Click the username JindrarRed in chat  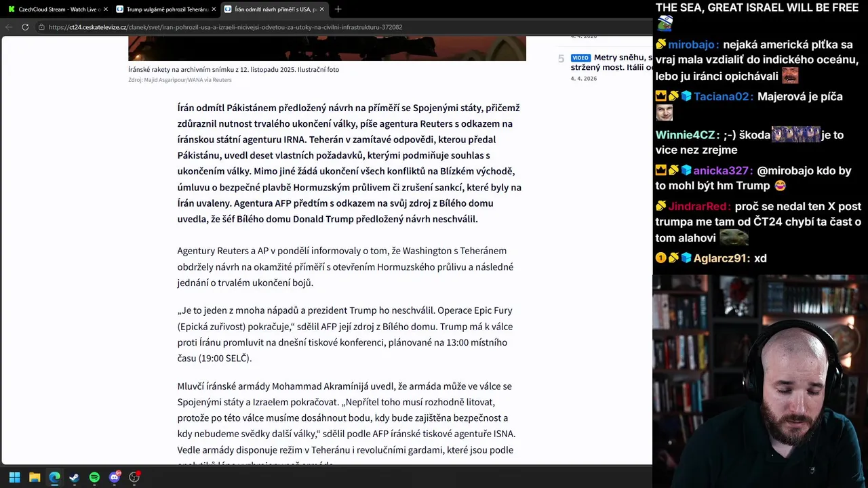click(700, 206)
